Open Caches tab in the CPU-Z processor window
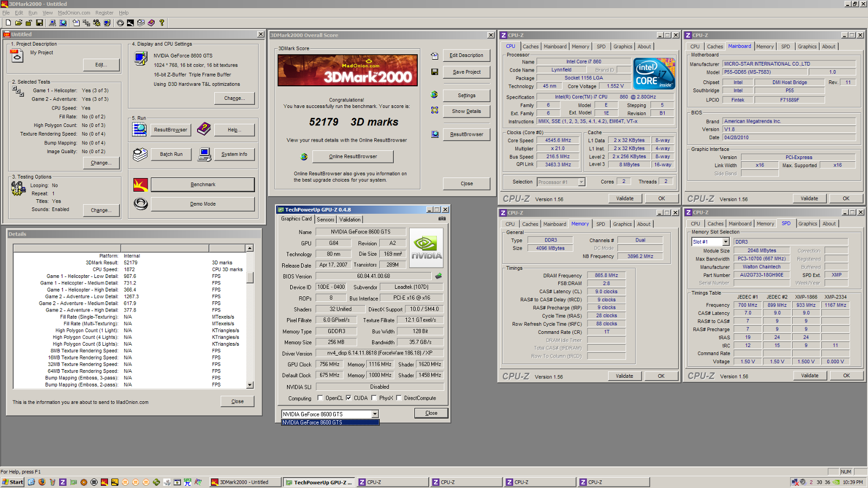 coord(531,47)
